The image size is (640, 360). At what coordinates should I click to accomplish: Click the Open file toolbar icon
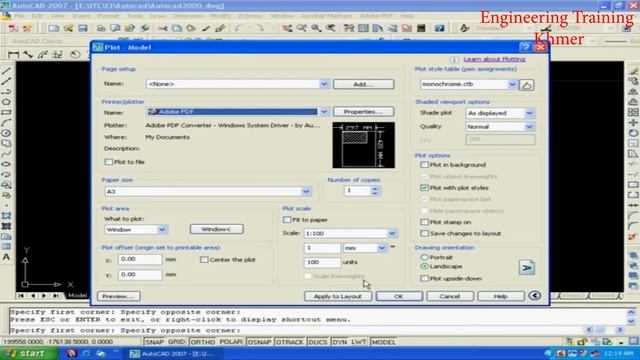pyautogui.click(x=68, y=28)
